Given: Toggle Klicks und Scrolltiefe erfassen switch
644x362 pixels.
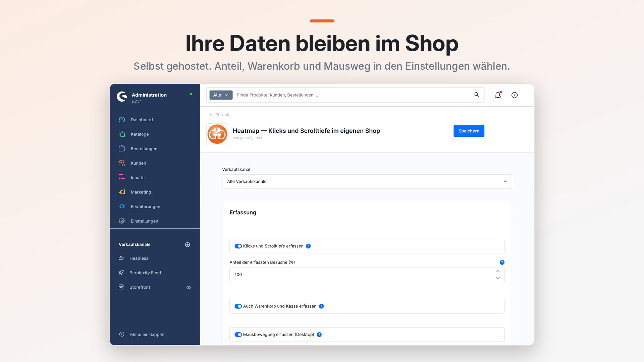Looking at the screenshot, I should click(238, 246).
